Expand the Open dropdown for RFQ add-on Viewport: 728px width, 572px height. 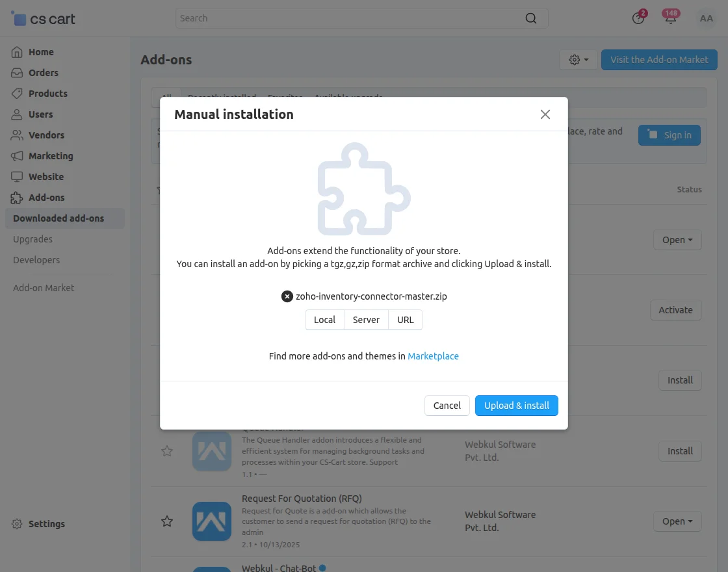point(677,521)
